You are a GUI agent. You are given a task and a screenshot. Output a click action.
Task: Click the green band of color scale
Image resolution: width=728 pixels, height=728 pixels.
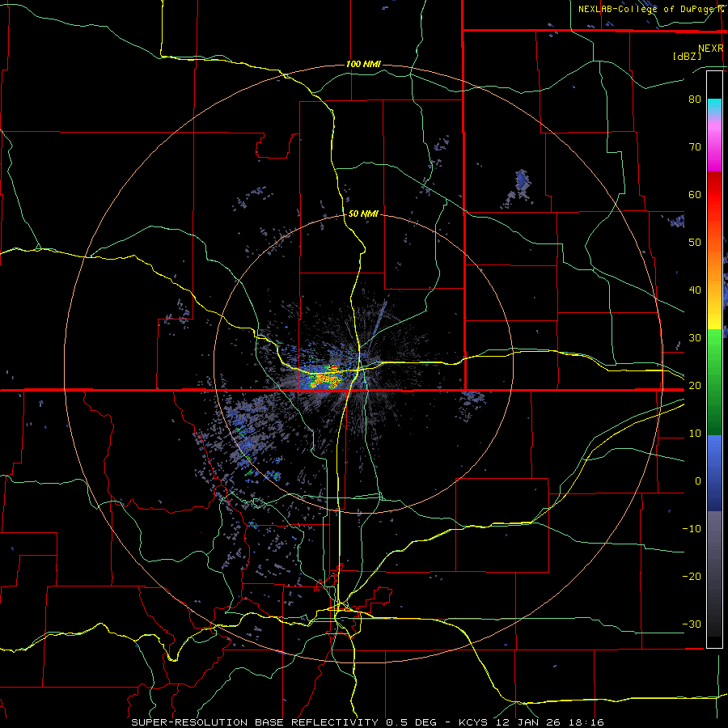click(x=714, y=382)
